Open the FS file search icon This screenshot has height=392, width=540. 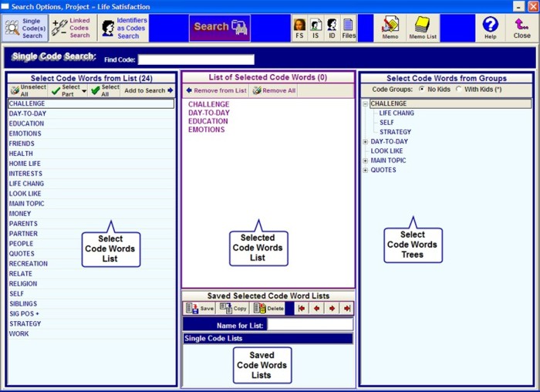point(299,28)
